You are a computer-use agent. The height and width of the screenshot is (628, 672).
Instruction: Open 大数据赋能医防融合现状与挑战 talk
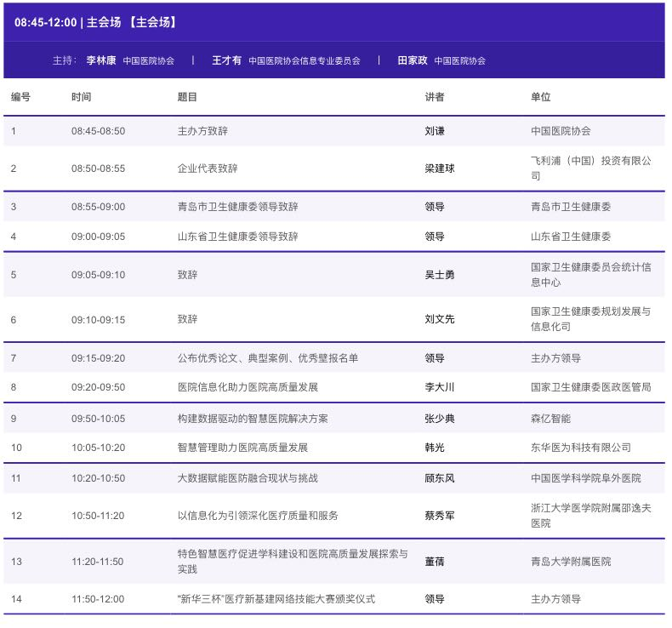pyautogui.click(x=248, y=478)
